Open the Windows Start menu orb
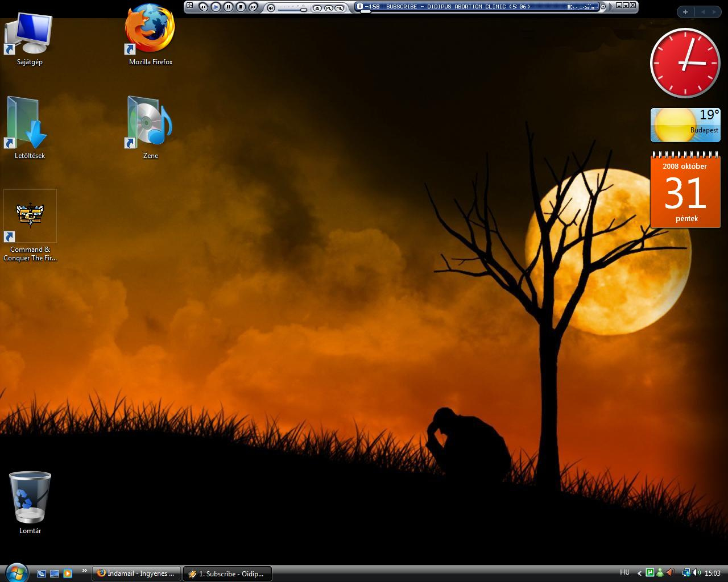 (16, 572)
